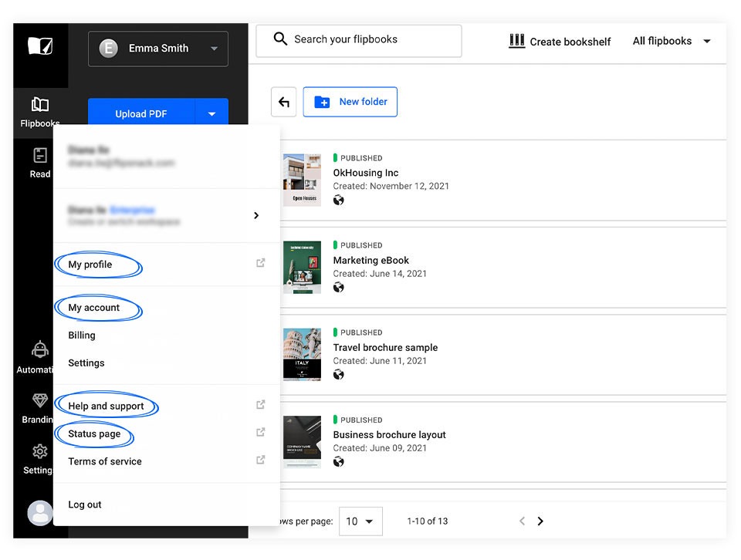Click external link icon for Help and support
This screenshot has width=741, height=560.
coord(260,405)
